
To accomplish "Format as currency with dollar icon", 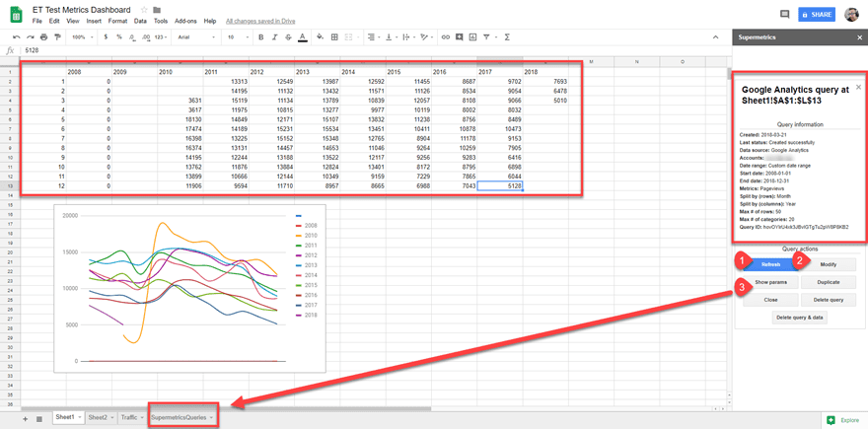I will point(106,37).
